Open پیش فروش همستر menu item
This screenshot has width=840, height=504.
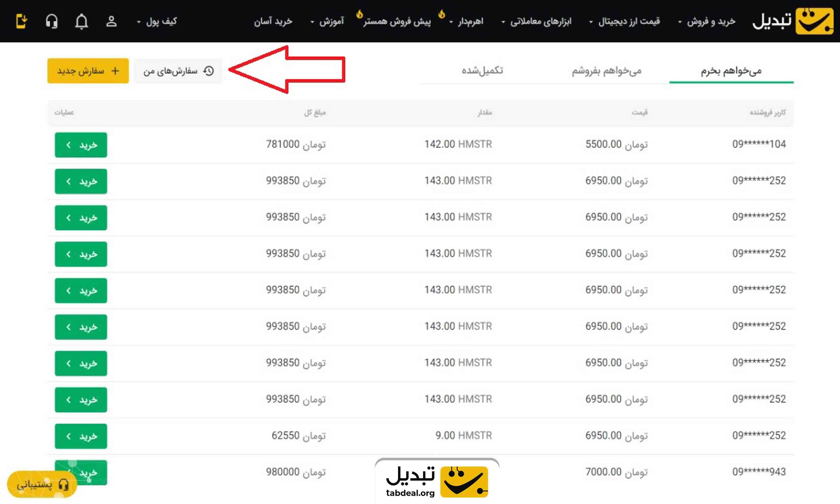click(x=397, y=21)
